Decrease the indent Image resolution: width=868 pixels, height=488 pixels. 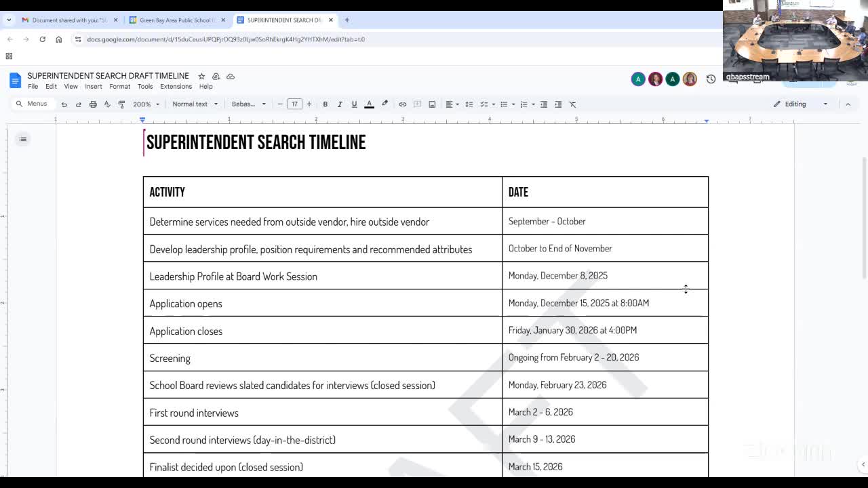point(544,104)
